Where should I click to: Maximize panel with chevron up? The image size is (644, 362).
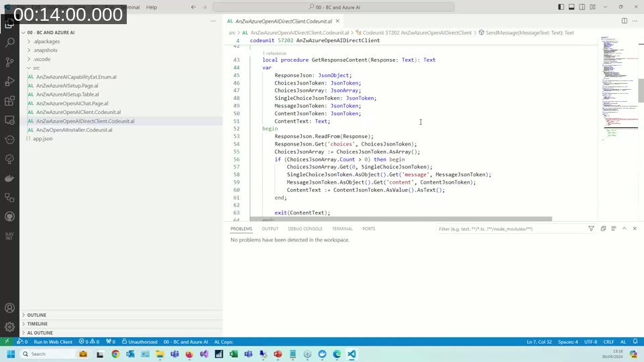[x=625, y=229]
